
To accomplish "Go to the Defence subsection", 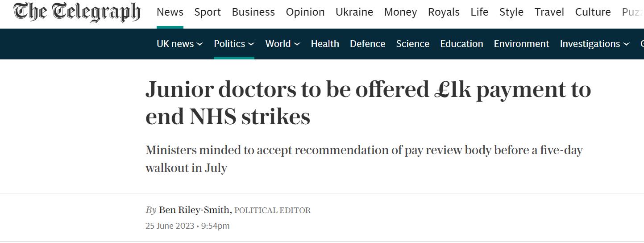I will click(368, 44).
